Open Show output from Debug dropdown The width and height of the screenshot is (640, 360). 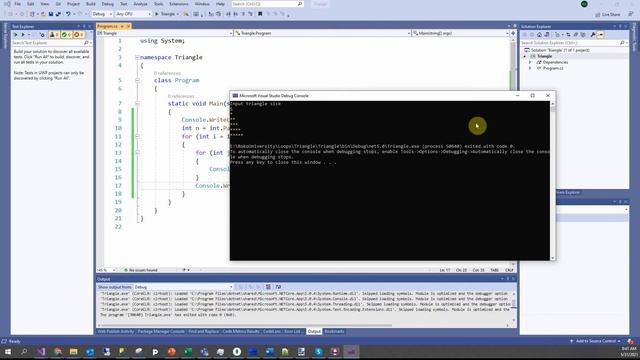click(x=183, y=287)
